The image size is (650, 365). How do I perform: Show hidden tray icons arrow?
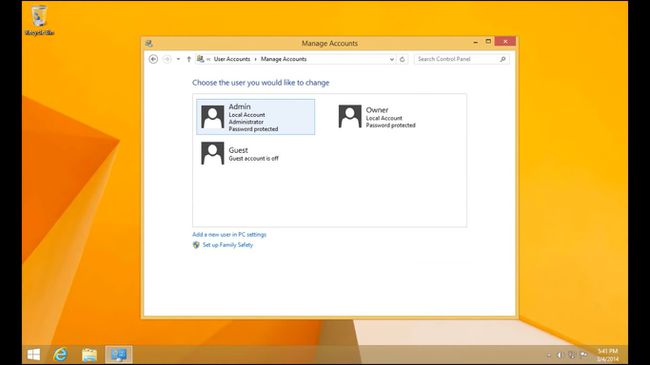[x=549, y=355]
